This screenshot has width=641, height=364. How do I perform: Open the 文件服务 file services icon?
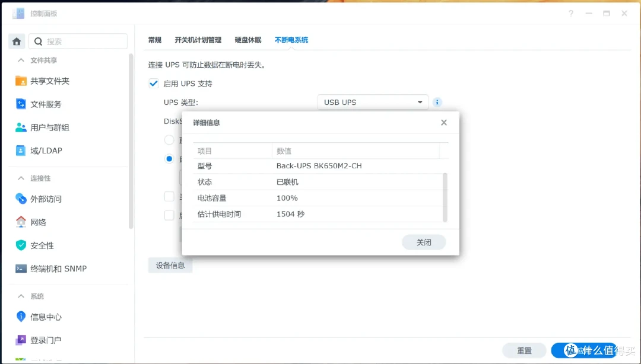pyautogui.click(x=21, y=104)
